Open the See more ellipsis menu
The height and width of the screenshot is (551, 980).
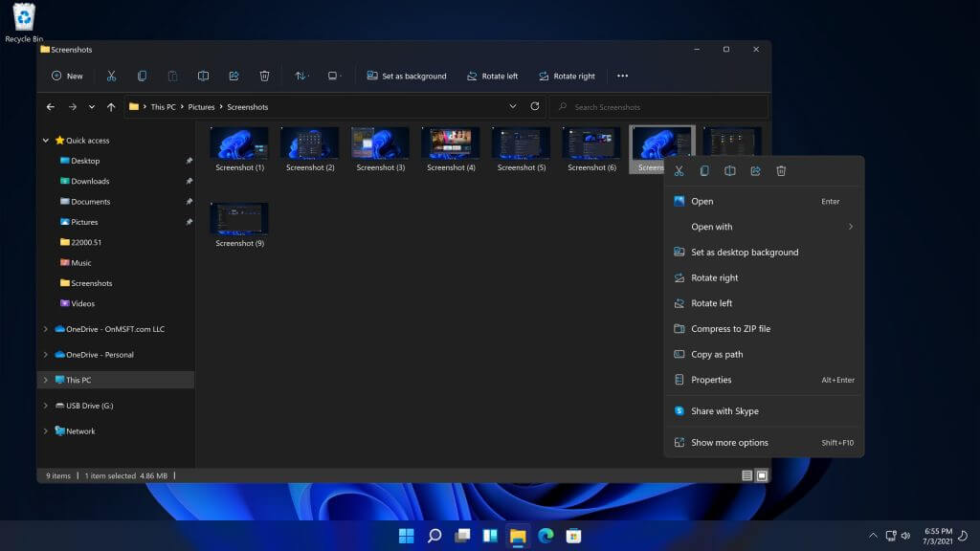pos(622,76)
